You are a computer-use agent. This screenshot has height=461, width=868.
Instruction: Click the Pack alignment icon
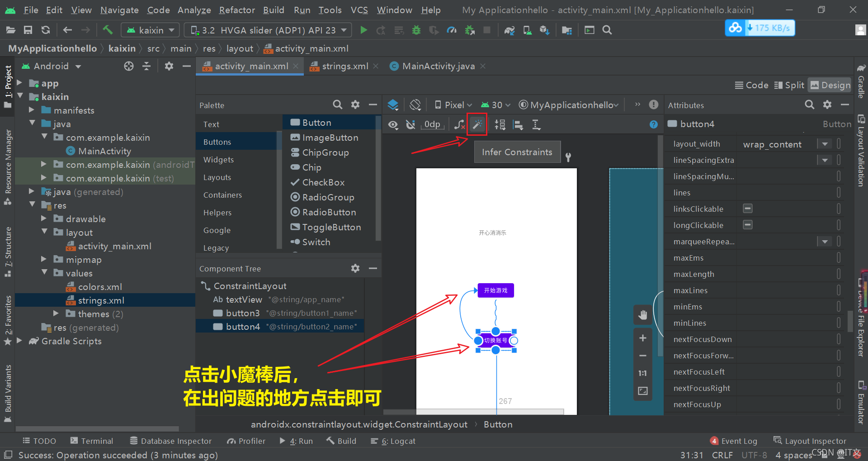click(x=500, y=124)
